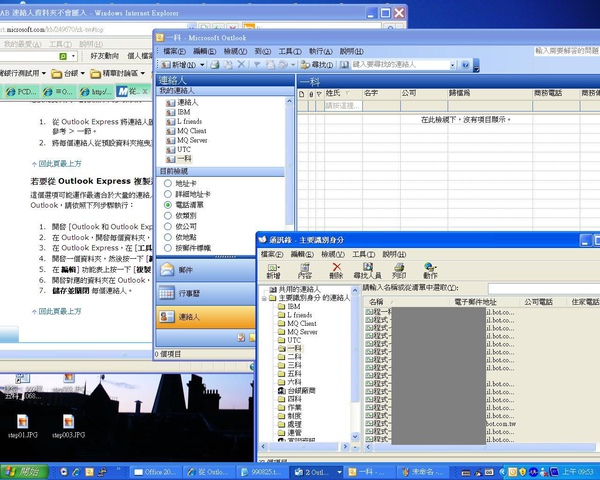Collapse 主要識別身分 的連絡人 tree node
Screen dimensions: 600x480
coord(264,298)
